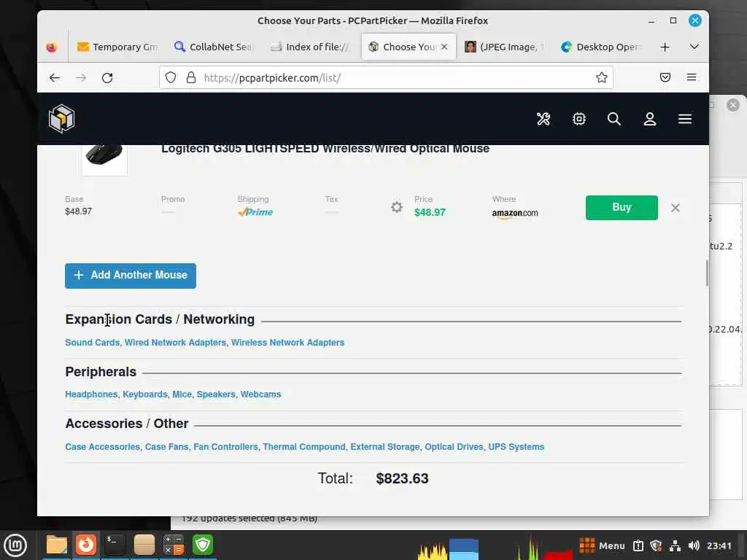Open the PCPartPicker hamburger menu
Image resolution: width=747 pixels, height=560 pixels.
[x=685, y=119]
